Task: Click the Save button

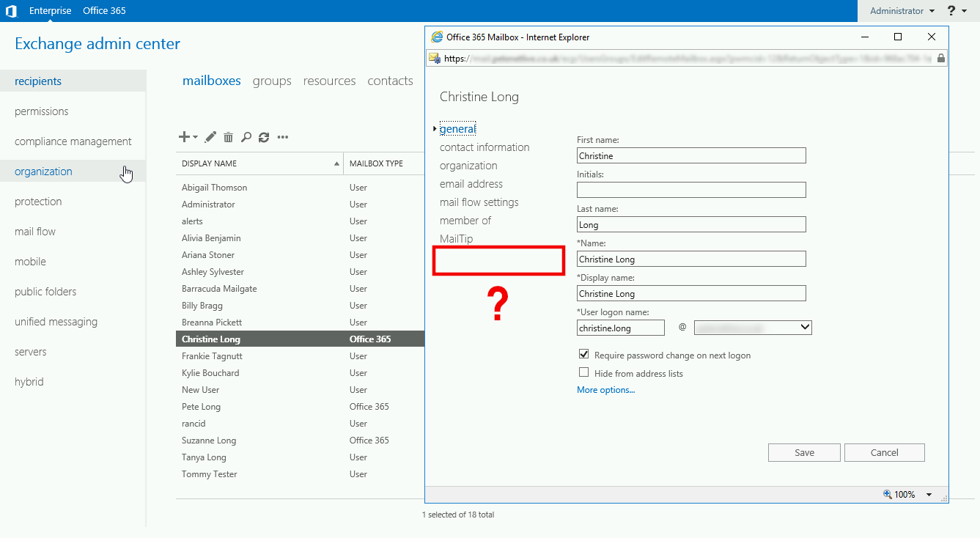Action: click(804, 452)
